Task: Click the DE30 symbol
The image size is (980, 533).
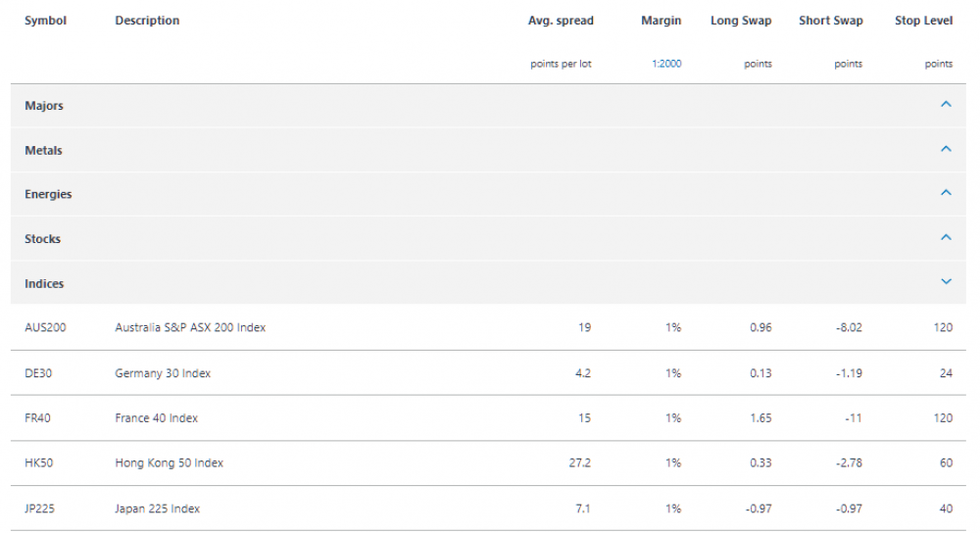Action: pos(38,373)
